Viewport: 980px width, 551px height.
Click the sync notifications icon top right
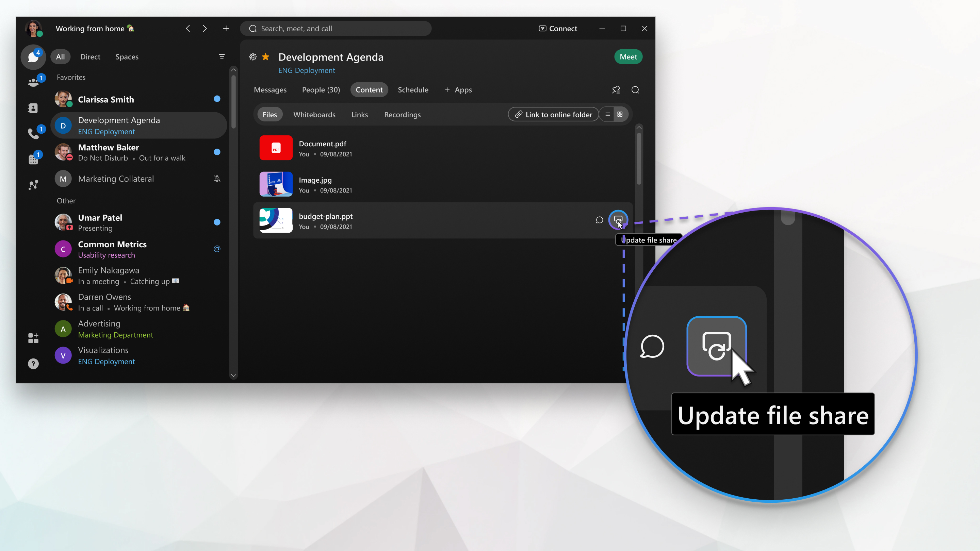(x=615, y=89)
